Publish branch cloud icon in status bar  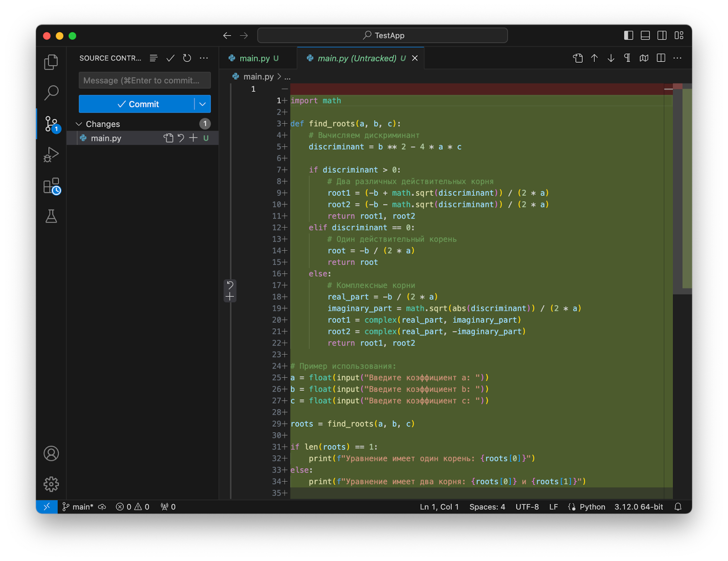tap(102, 507)
